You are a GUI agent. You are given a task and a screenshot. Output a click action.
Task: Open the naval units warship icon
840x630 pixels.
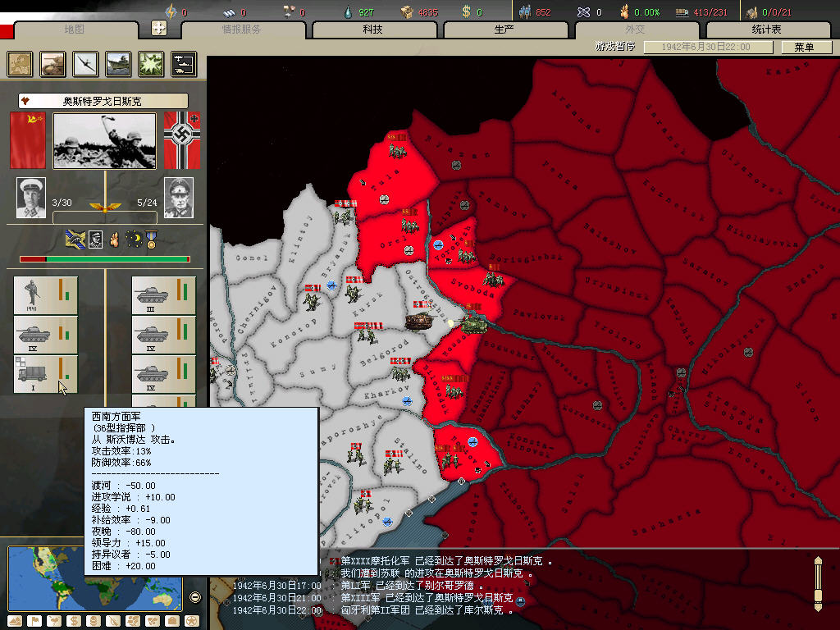tap(118, 64)
